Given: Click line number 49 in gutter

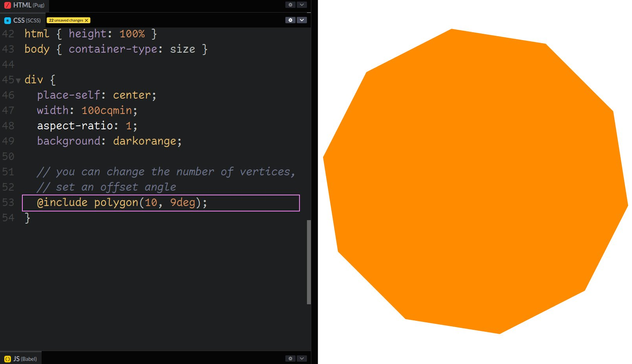Looking at the screenshot, I should pos(8,141).
